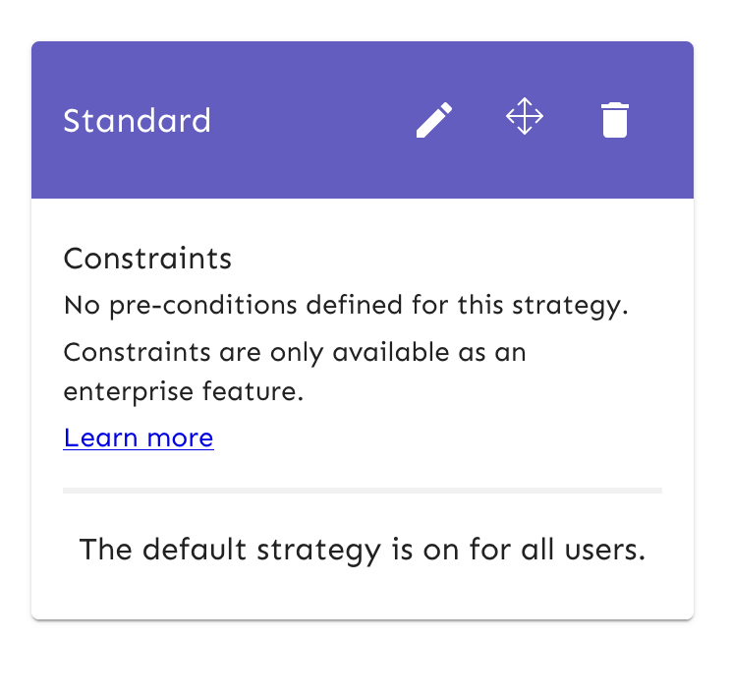Screen dimensions: 731x700
Task: Click the word 'available' in the enterprise notice
Action: pyautogui.click(x=391, y=352)
